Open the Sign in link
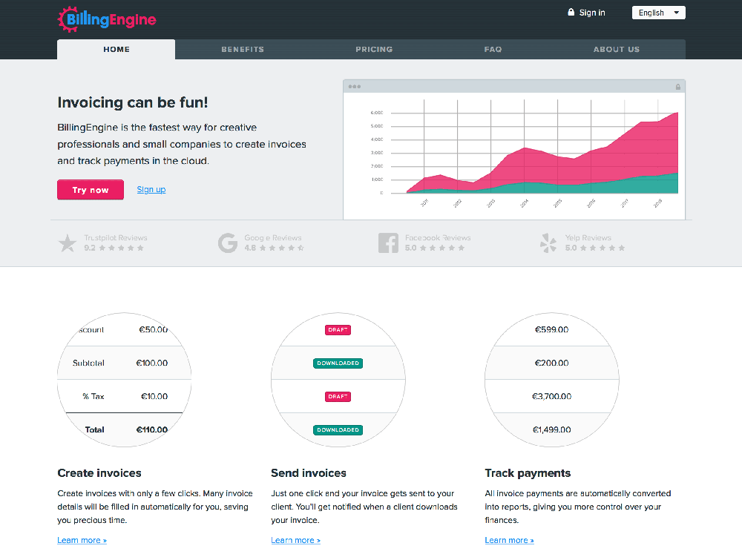 (592, 13)
